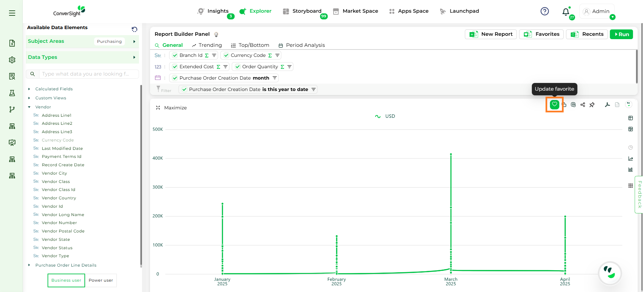Uncheck the Extended Cost checkbox
The height and width of the screenshot is (292, 644).
175,67
